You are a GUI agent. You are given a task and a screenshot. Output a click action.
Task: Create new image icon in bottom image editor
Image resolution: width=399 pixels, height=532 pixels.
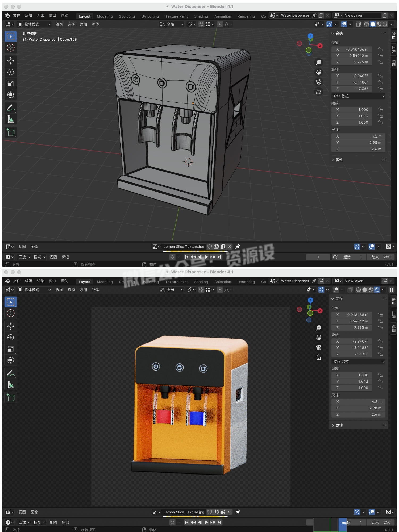pyautogui.click(x=216, y=512)
